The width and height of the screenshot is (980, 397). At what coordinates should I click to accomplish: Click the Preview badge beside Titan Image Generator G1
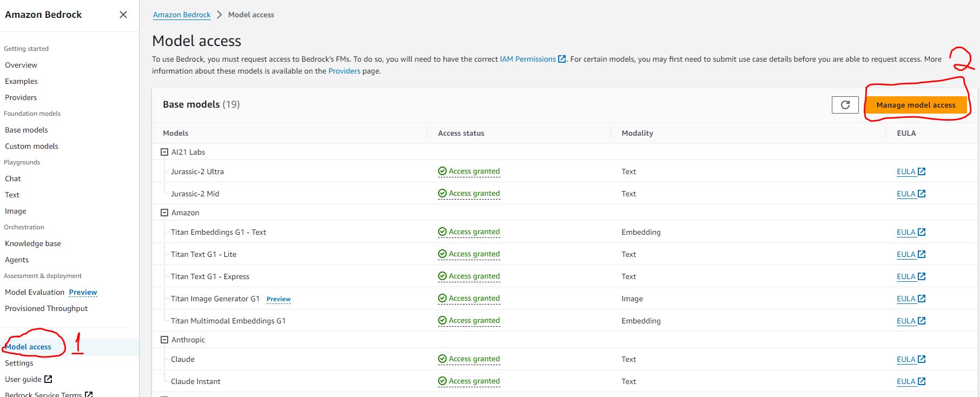click(279, 299)
